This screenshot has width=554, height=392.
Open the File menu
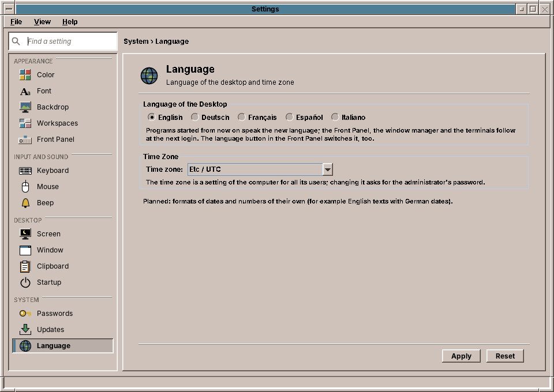pos(16,22)
